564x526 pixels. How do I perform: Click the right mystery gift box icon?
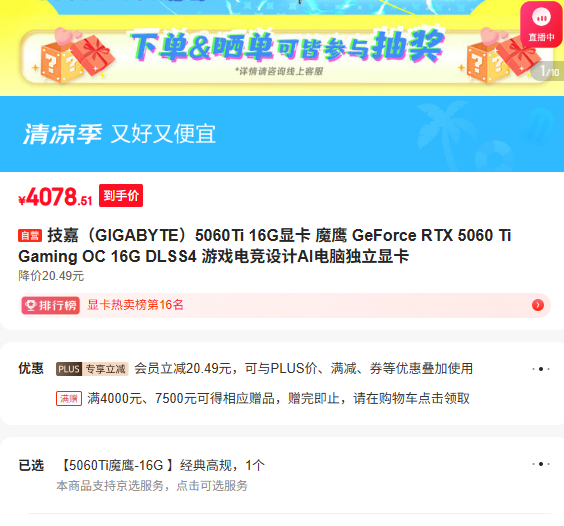coord(501,55)
